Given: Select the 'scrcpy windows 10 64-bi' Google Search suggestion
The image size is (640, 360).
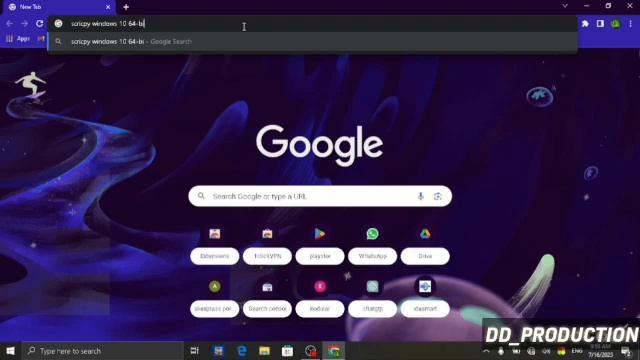Looking at the screenshot, I should (x=313, y=42).
